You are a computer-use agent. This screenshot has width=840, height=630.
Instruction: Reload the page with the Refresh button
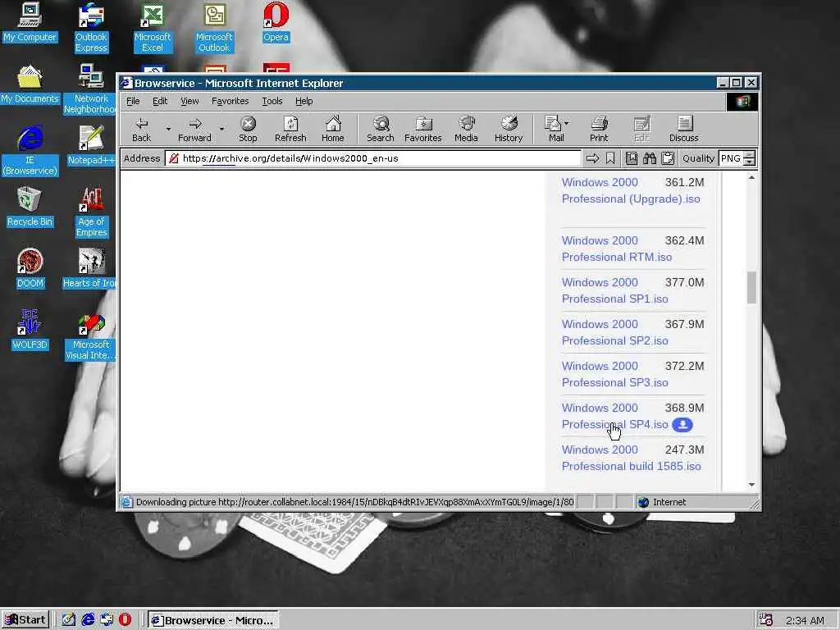pos(290,129)
